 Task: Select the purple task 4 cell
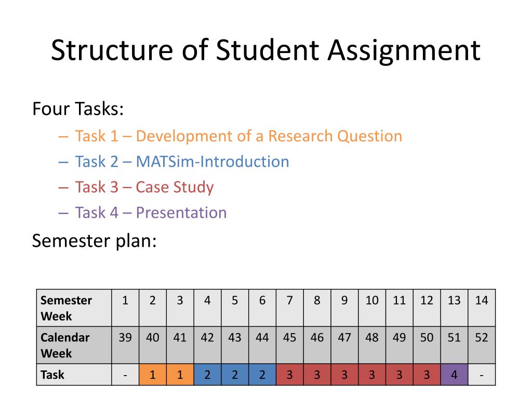[x=454, y=375]
